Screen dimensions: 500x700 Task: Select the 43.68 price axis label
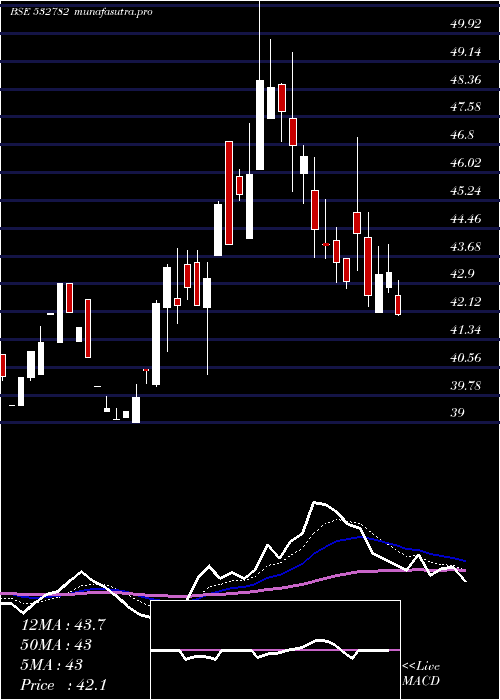(466, 246)
